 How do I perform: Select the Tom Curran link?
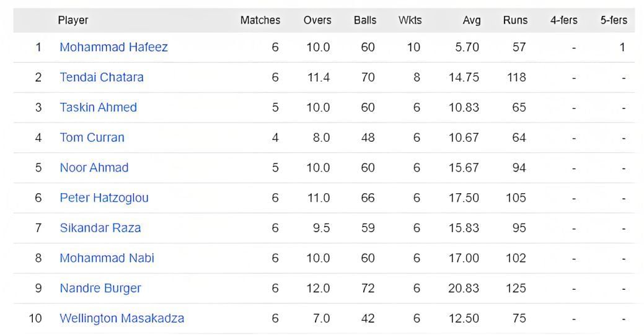pyautogui.click(x=92, y=137)
